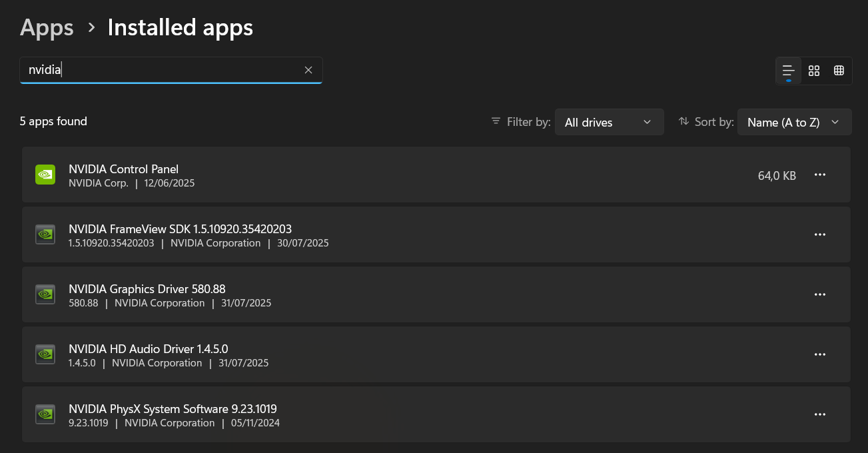Clear the nvidia search text with X

pos(308,70)
